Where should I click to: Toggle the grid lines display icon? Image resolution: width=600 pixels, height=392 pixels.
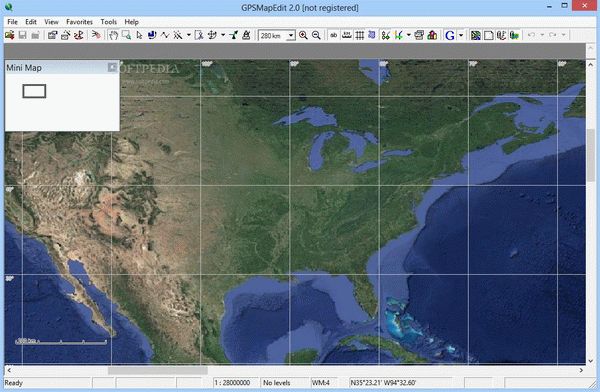click(x=360, y=36)
